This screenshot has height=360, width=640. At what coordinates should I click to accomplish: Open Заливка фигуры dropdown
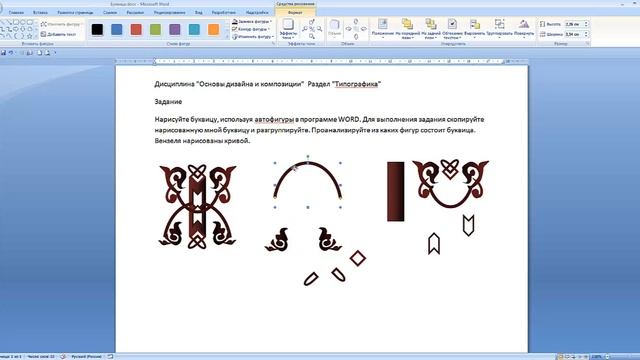tap(252, 21)
